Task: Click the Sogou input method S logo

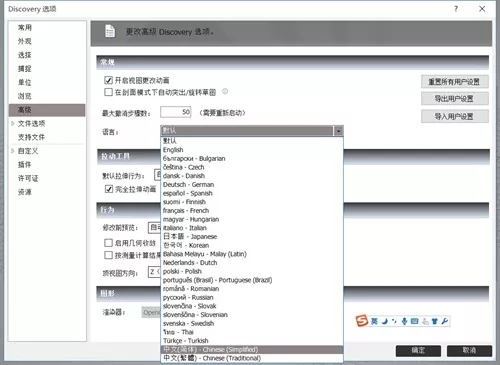Action: click(362, 321)
